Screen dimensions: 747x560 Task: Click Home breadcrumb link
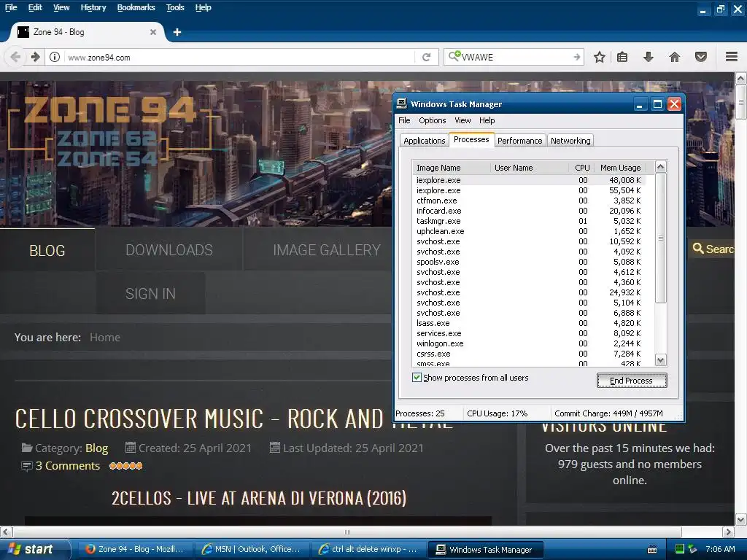click(x=105, y=338)
